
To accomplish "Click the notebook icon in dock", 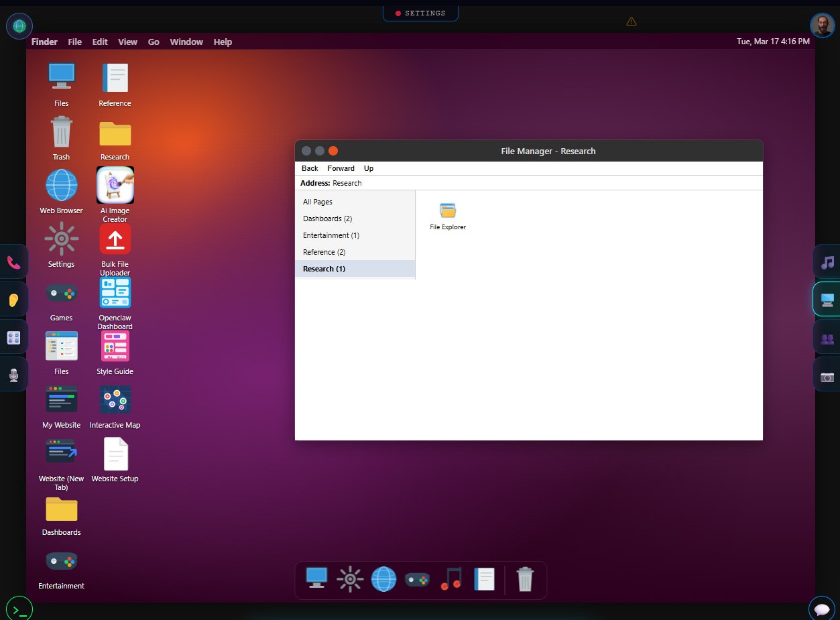I will [x=484, y=579].
